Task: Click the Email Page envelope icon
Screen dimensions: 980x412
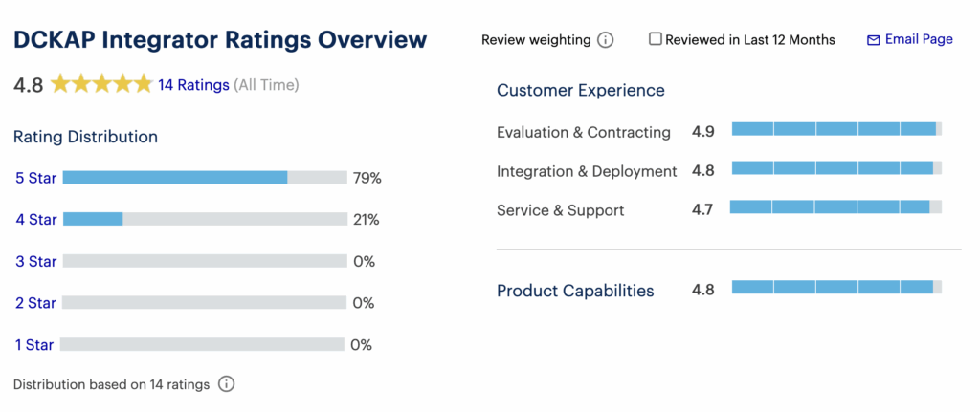Action: [873, 40]
